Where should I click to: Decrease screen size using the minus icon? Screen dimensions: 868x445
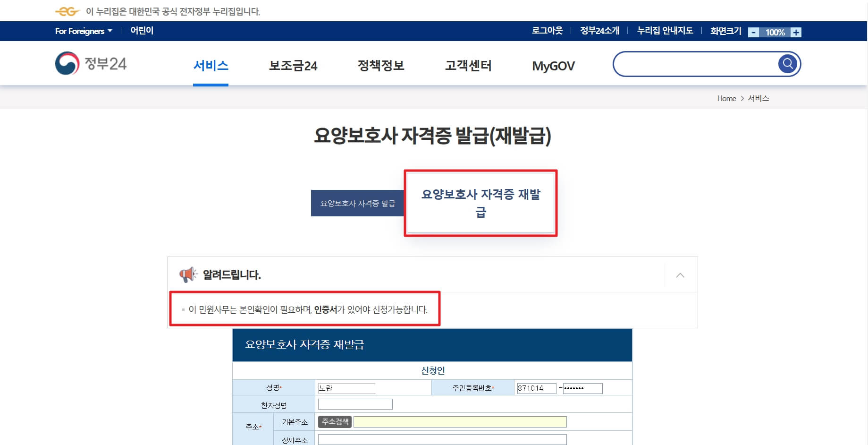(x=754, y=32)
